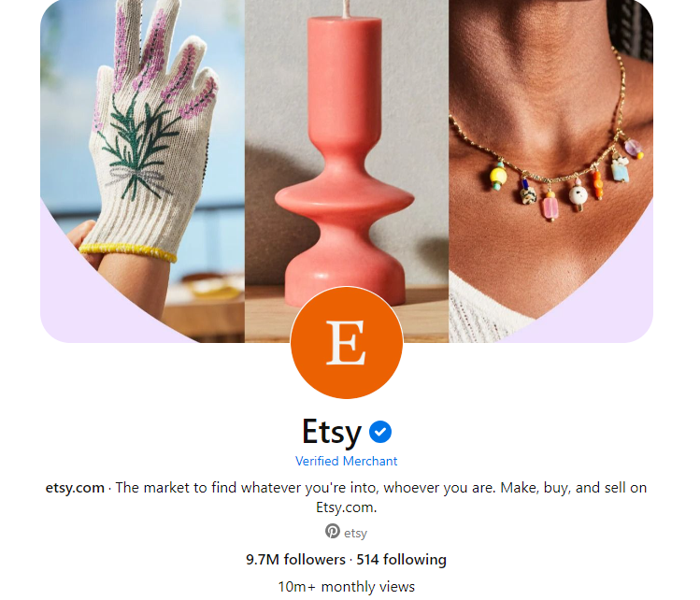700x600 pixels.
Task: Click the Etsy profile name heading
Action: [332, 432]
